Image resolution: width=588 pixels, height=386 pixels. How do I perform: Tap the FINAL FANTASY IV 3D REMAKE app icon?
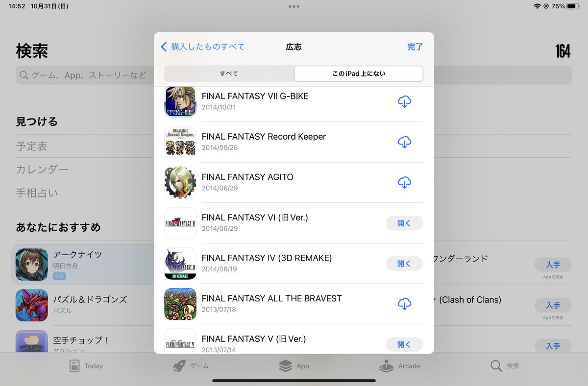[180, 264]
